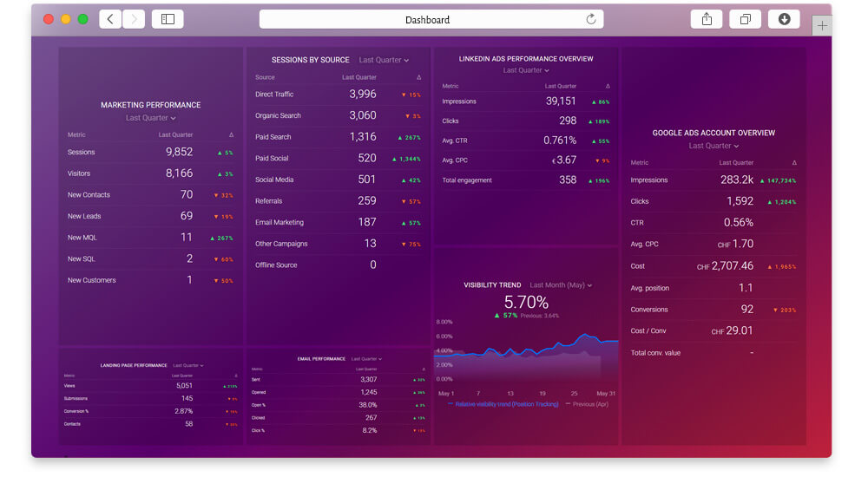
Task: Select the Direct Traffic row
Action: pyautogui.click(x=338, y=94)
